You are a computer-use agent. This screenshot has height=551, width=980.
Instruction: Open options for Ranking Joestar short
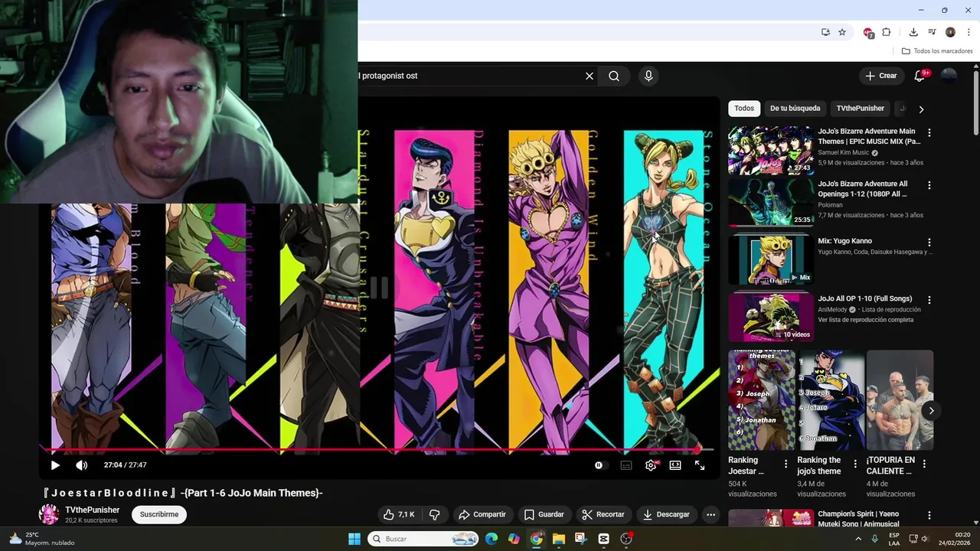[x=786, y=464]
